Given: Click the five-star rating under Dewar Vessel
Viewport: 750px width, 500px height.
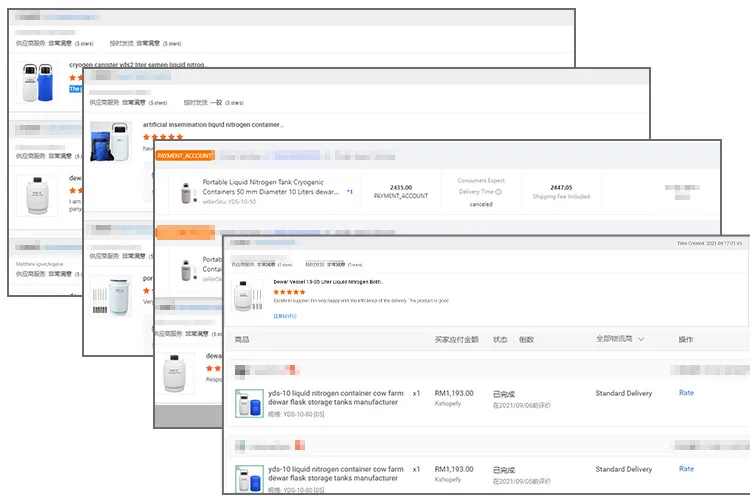Looking at the screenshot, I should pyautogui.click(x=290, y=292).
